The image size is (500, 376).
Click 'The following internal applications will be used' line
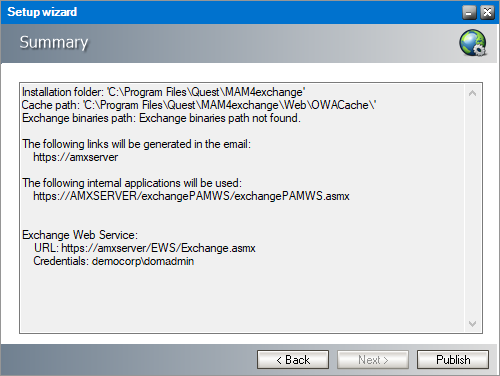tap(132, 183)
